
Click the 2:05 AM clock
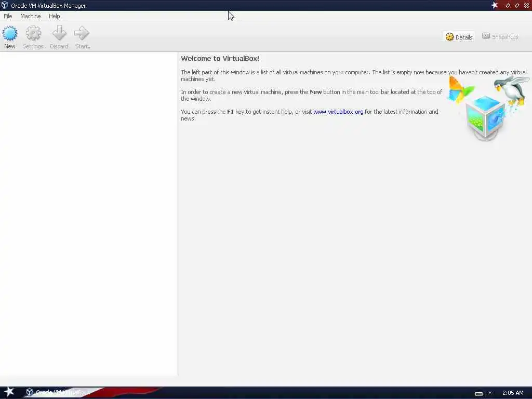(x=513, y=393)
